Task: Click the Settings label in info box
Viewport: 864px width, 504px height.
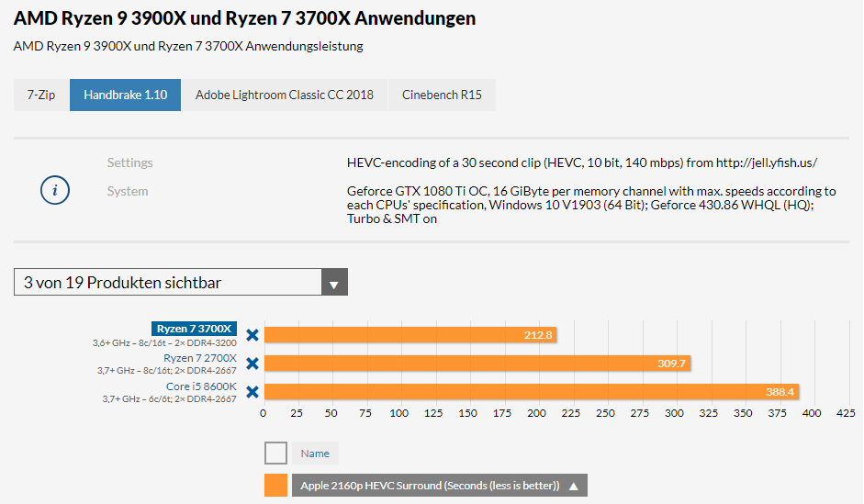Action: click(x=130, y=162)
